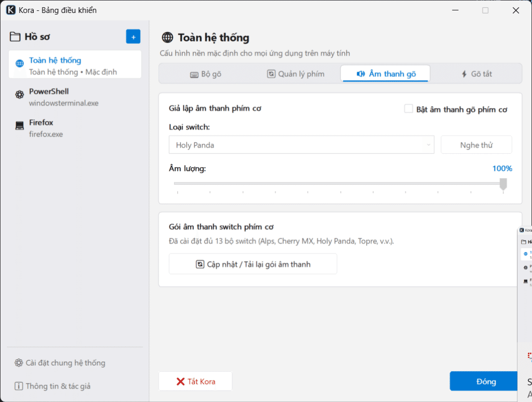
Task: Click the Kora app logo in title bar
Action: tap(10, 10)
